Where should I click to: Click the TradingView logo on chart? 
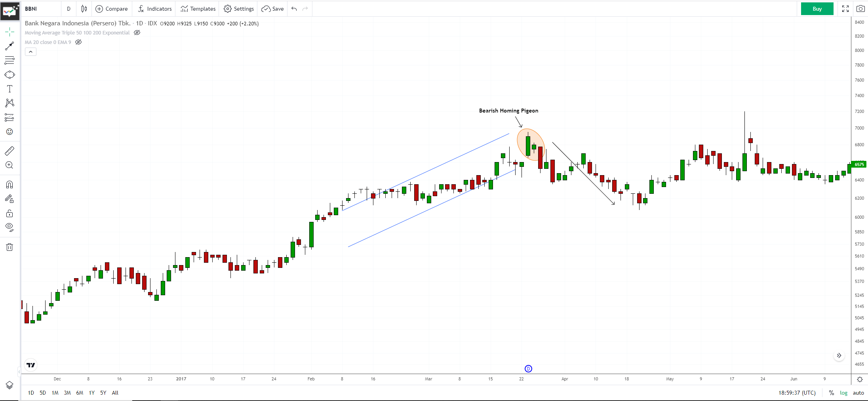coord(30,365)
